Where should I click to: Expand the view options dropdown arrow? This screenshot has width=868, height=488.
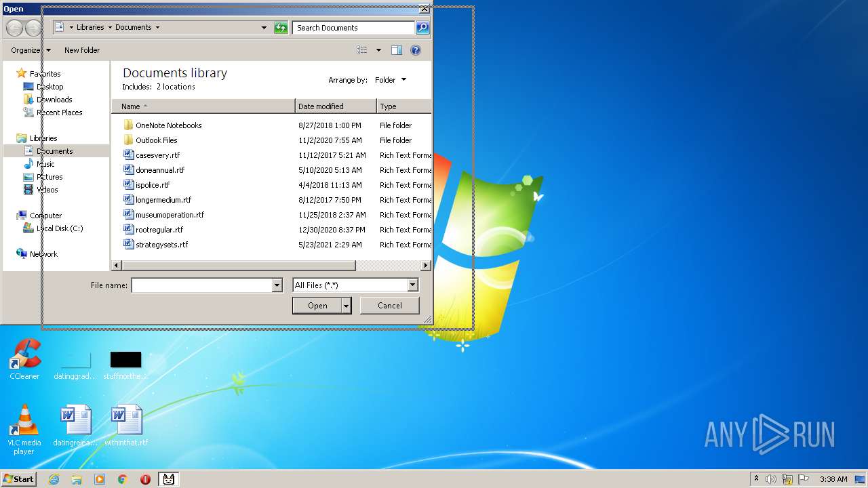(378, 50)
